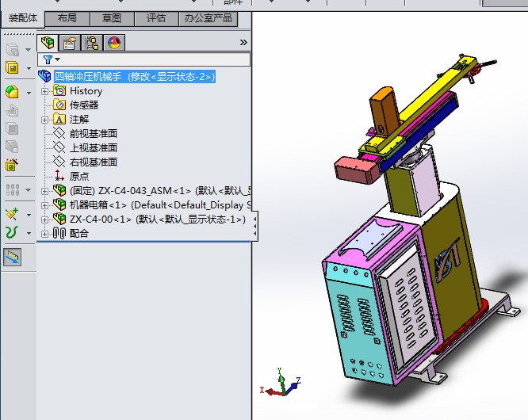Click the green-yellow Mate feature icon

[13, 92]
